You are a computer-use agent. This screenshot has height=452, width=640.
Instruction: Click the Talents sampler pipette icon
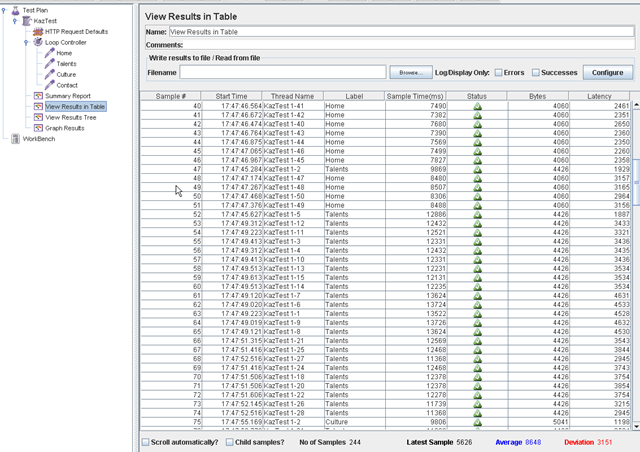click(x=49, y=63)
